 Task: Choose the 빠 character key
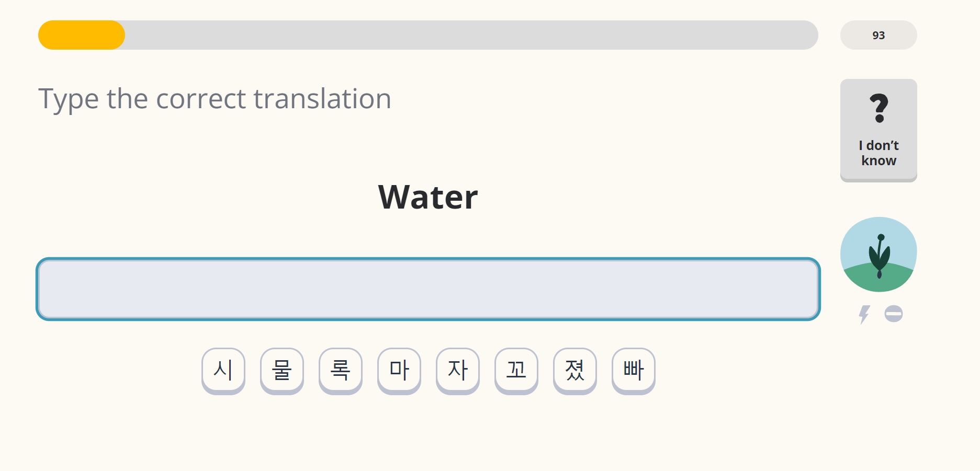[634, 371]
